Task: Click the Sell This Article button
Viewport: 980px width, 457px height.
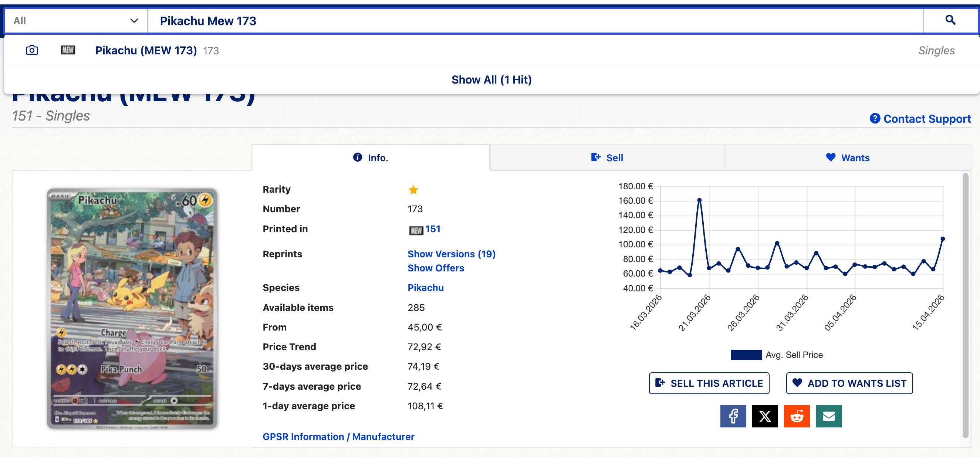Action: (709, 383)
